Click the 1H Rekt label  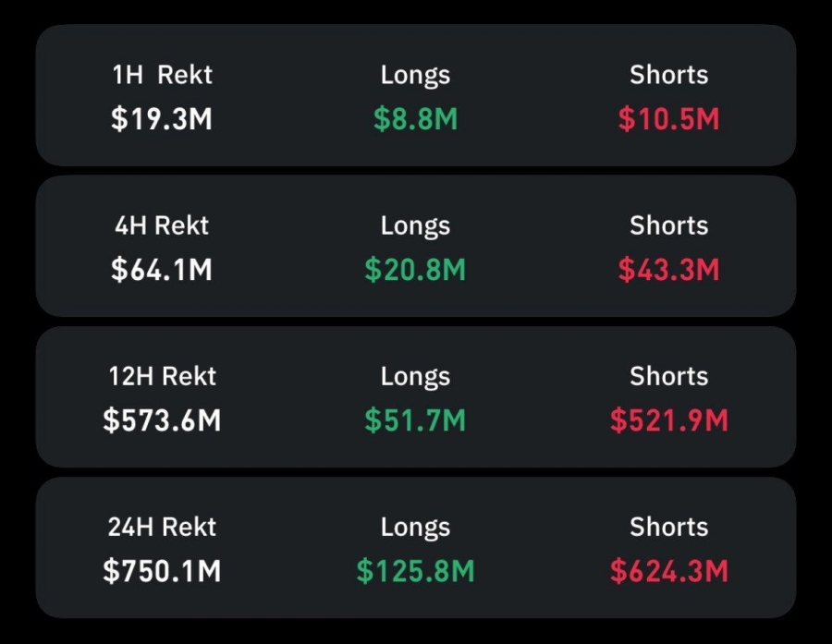(162, 74)
